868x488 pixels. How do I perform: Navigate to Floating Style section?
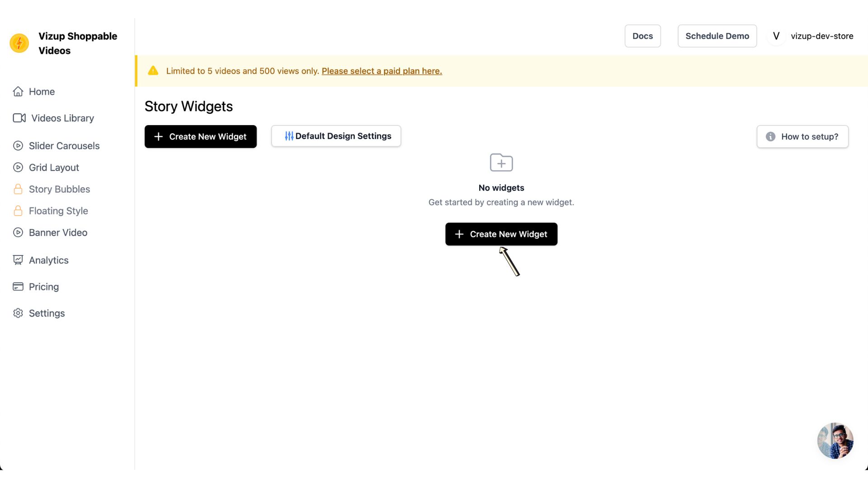click(x=58, y=211)
